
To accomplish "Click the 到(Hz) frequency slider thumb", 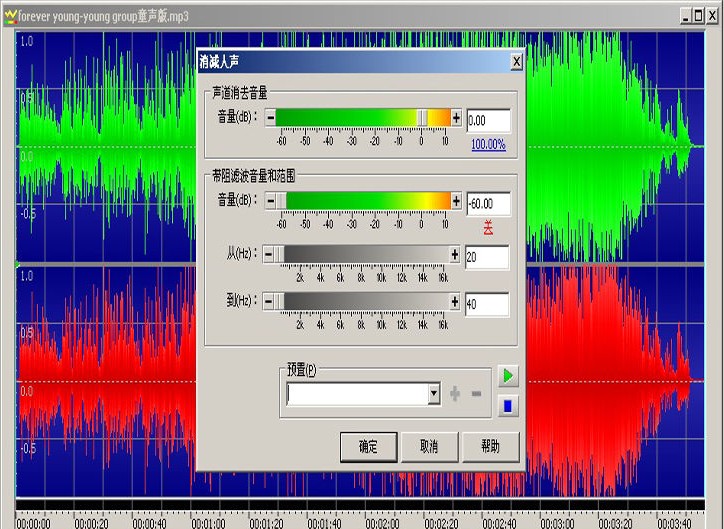I will (x=279, y=302).
